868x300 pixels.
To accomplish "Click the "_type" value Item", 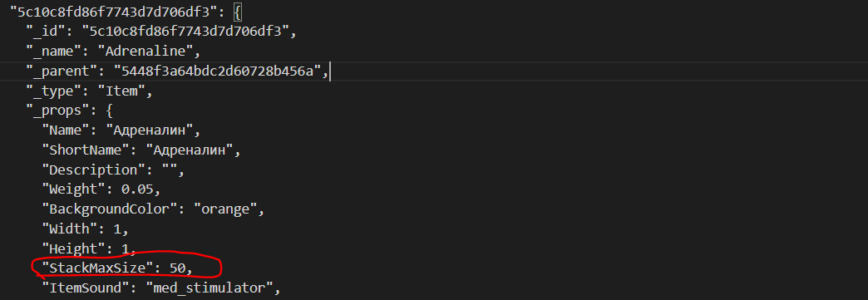I will tap(121, 91).
